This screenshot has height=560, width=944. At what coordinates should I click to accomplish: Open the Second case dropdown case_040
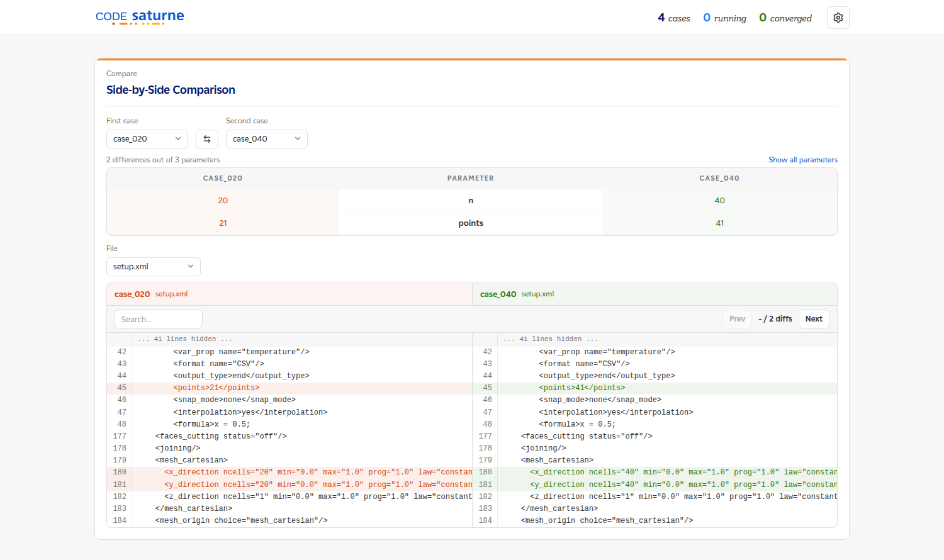point(267,139)
